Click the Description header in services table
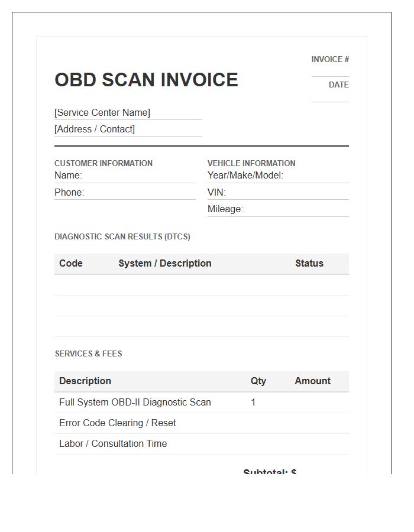Image resolution: width=414 pixels, height=532 pixels. point(85,381)
